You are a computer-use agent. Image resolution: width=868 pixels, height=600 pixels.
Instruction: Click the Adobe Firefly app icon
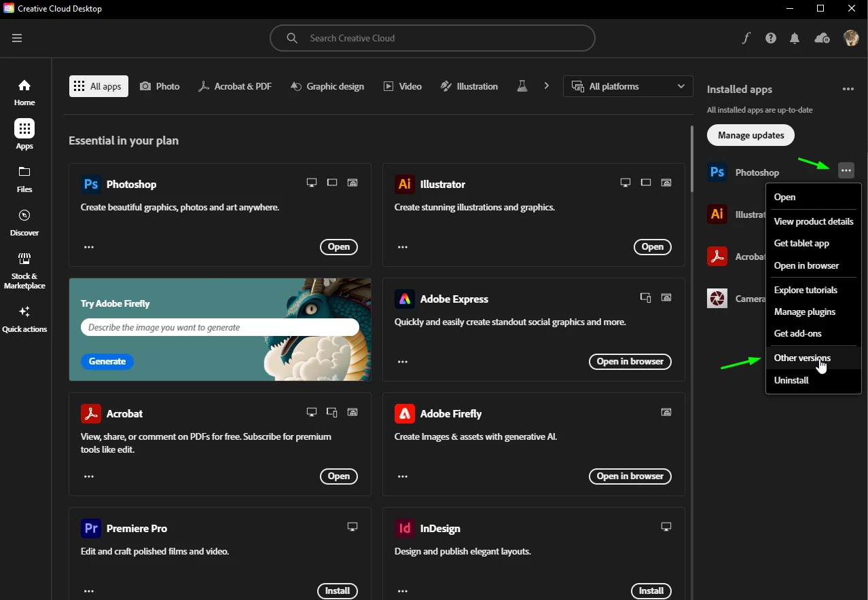(x=404, y=413)
